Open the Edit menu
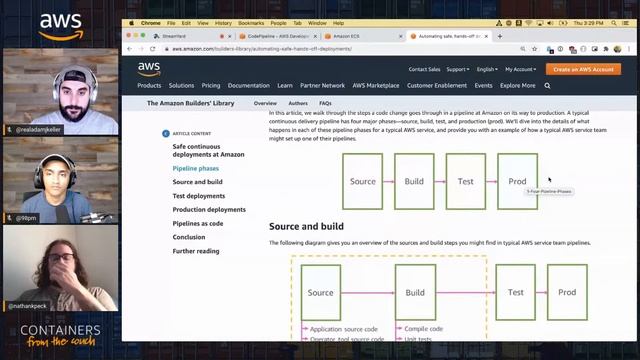Image resolution: width=640 pixels, height=360 pixels. click(186, 23)
